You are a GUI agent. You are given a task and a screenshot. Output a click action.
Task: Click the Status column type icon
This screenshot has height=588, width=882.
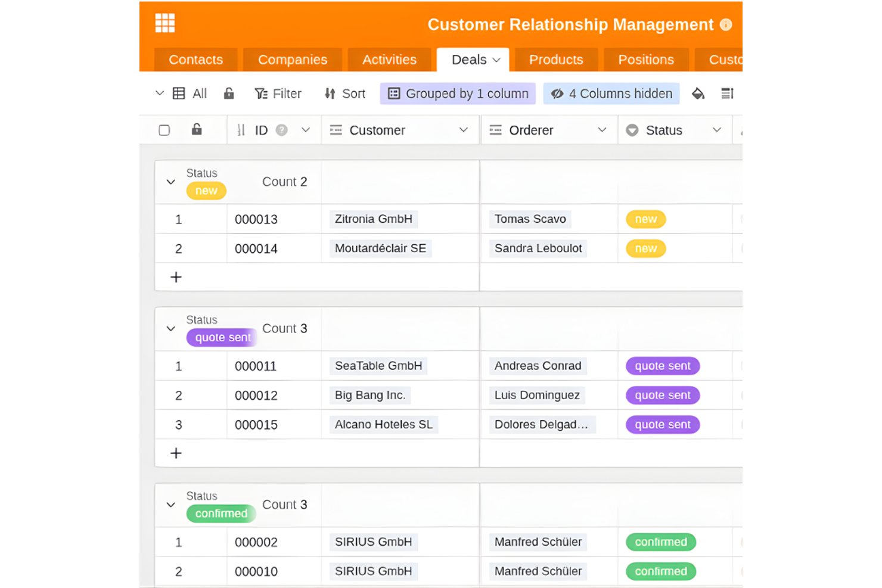632,130
